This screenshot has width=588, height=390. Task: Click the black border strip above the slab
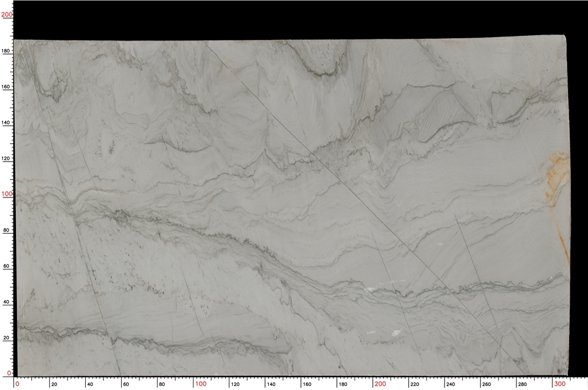(x=294, y=18)
